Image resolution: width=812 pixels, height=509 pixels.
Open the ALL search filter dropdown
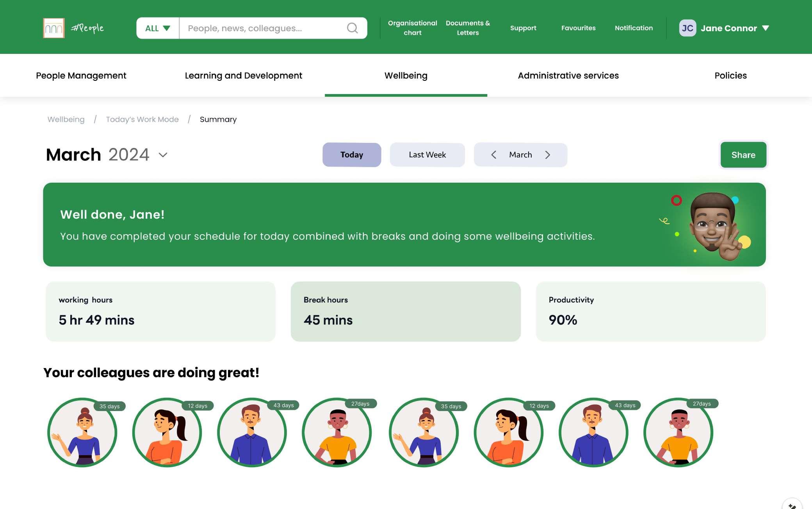(x=158, y=28)
